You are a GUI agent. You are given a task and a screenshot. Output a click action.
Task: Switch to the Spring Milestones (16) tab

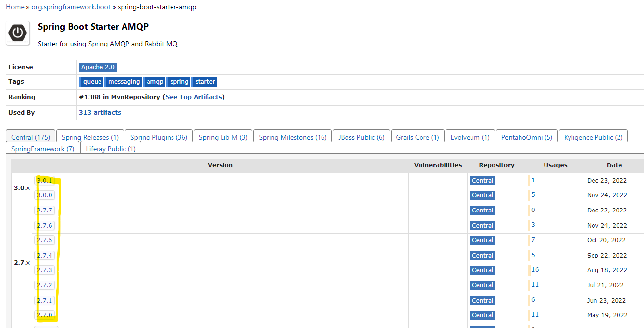point(293,137)
